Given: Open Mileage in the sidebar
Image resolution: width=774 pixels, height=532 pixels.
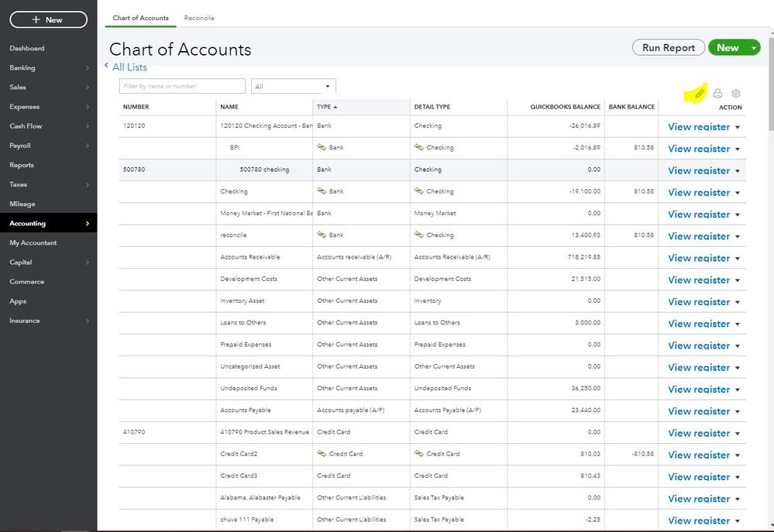Looking at the screenshot, I should pyautogui.click(x=22, y=204).
